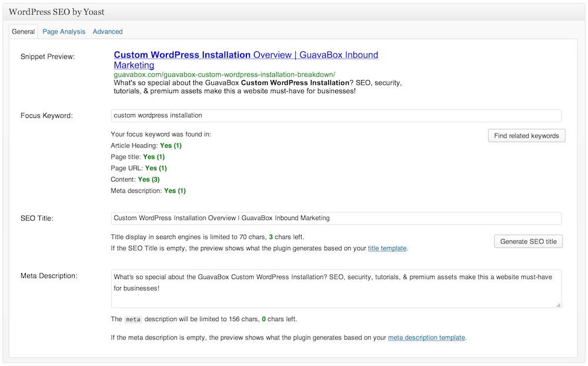Open the Advanced tab
This screenshot has height=366, width=588.
pos(108,32)
